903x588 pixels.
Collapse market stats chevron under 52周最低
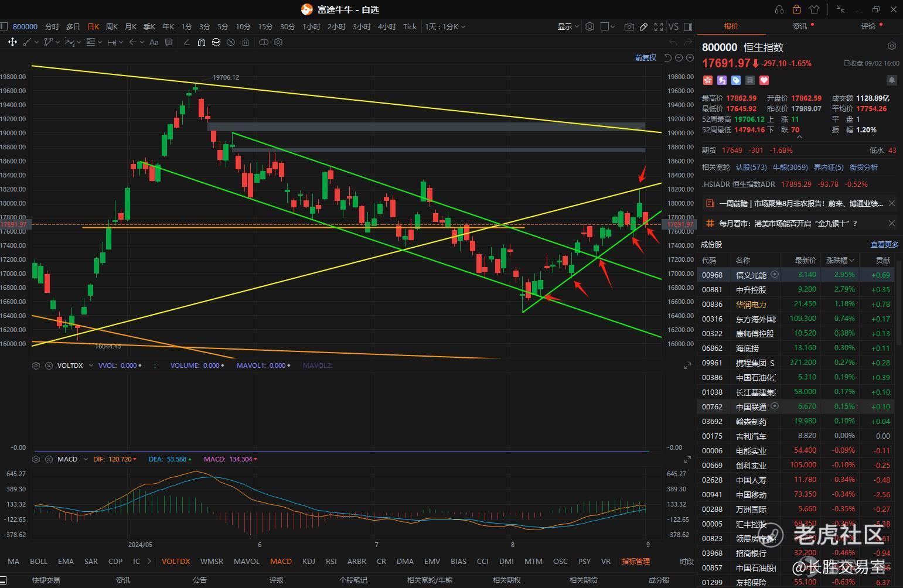point(799,137)
